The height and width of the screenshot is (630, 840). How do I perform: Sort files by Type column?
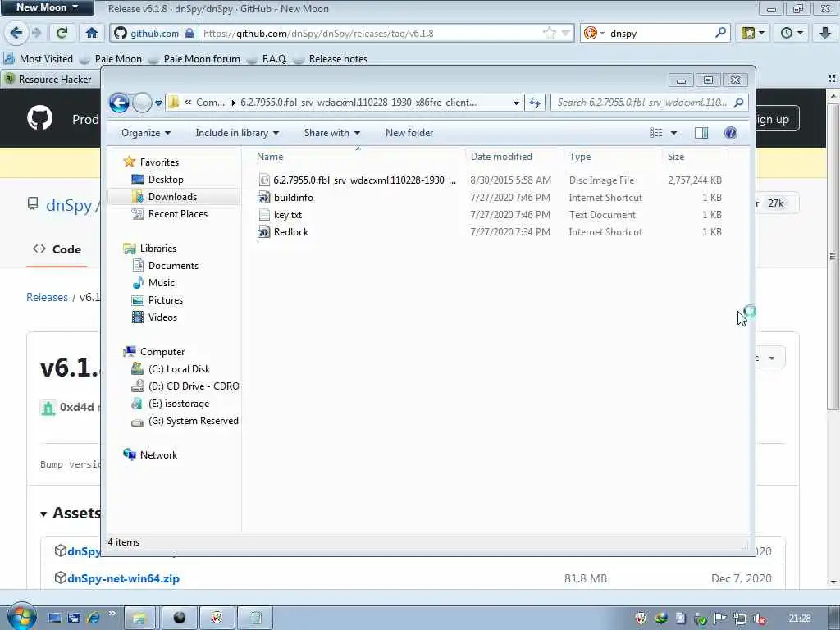pos(580,157)
